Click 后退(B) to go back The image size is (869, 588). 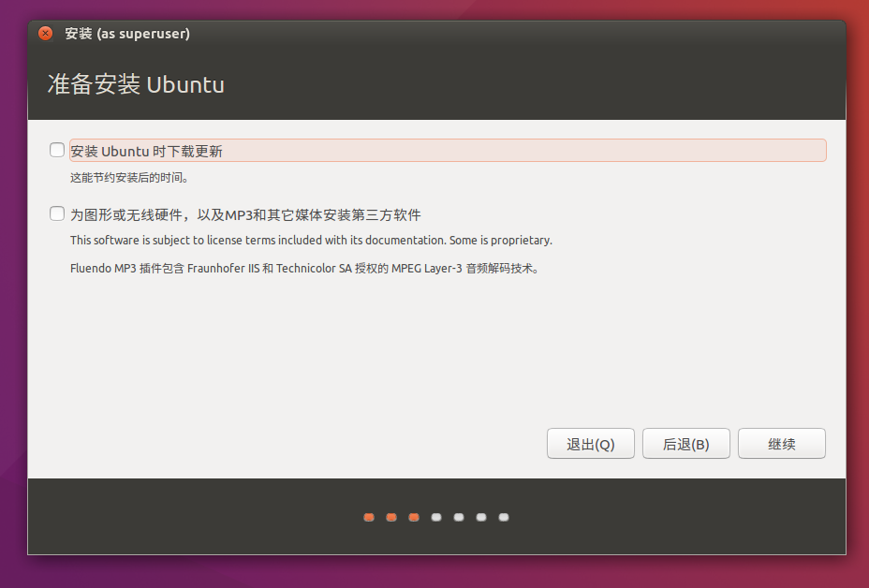point(685,443)
